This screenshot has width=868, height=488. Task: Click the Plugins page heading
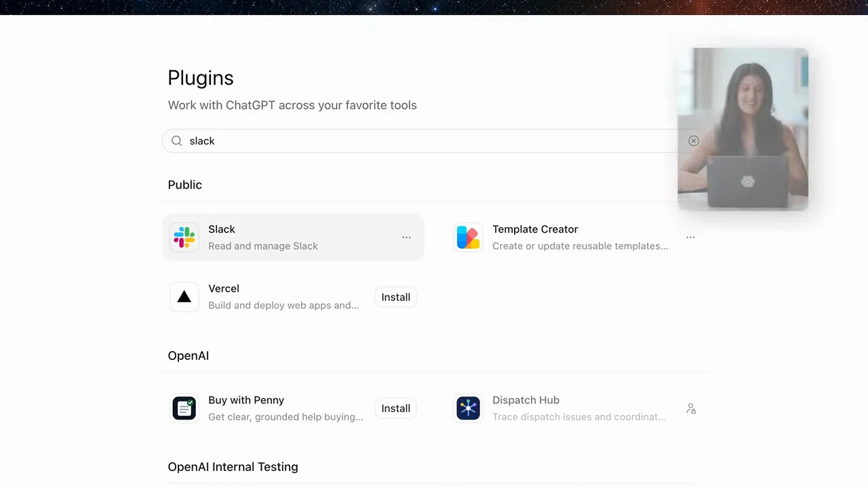pos(201,78)
